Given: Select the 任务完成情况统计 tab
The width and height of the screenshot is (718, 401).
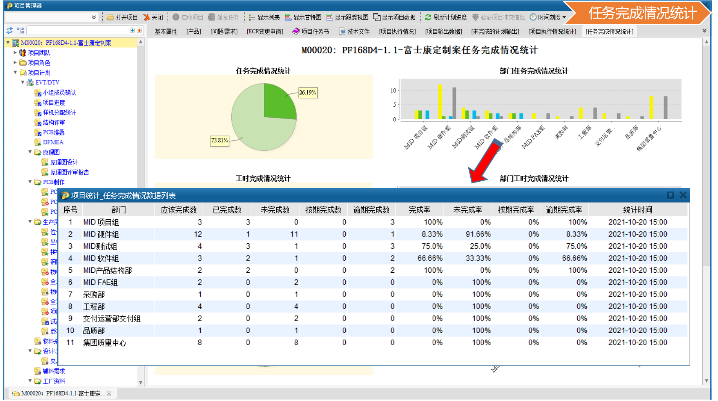Looking at the screenshot, I should pos(609,32).
